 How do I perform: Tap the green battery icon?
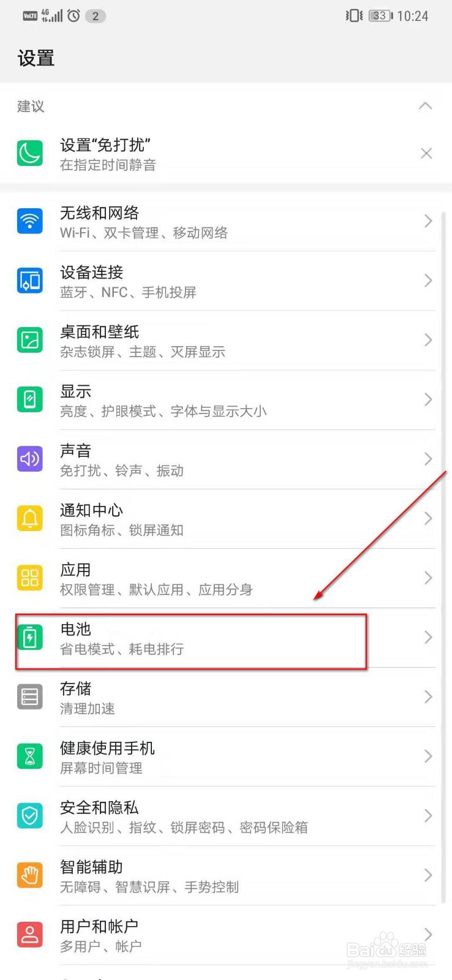30,637
